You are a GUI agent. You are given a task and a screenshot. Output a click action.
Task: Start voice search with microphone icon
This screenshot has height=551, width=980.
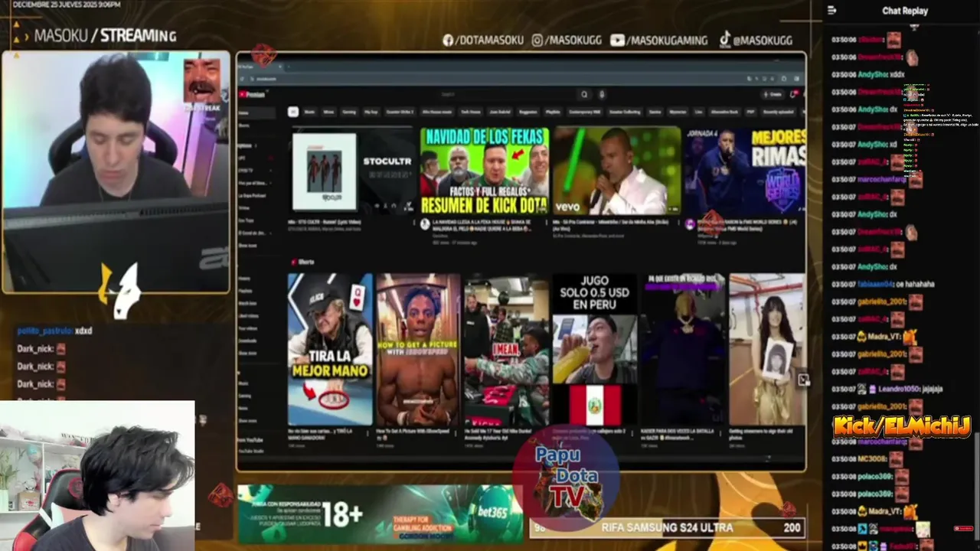(x=602, y=94)
